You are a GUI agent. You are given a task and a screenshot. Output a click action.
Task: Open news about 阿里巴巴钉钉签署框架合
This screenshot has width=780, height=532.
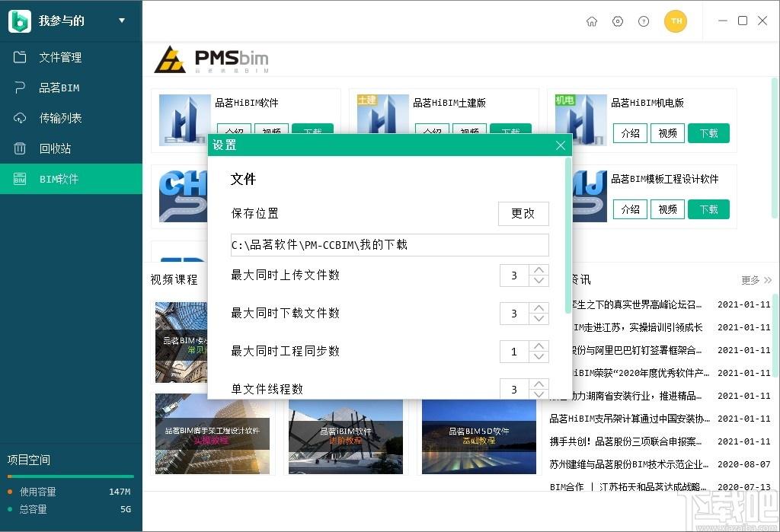pos(637,350)
